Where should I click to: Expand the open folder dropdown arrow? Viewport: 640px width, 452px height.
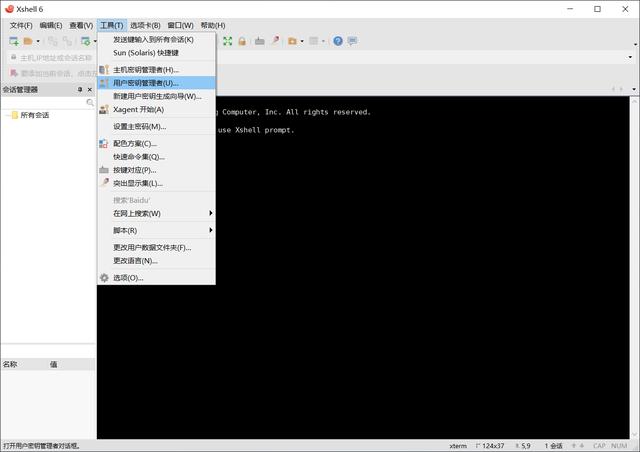(x=38, y=41)
